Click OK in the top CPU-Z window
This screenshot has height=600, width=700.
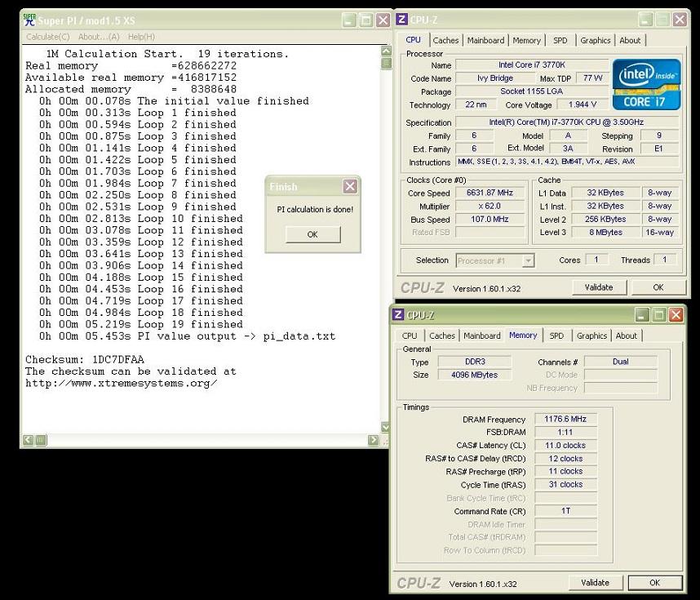658,287
